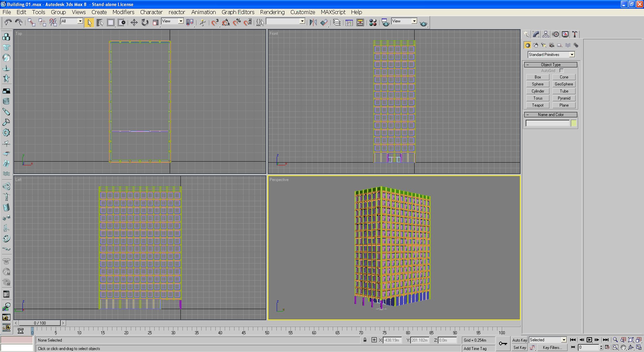Select the Shapes create category icon

(536, 45)
